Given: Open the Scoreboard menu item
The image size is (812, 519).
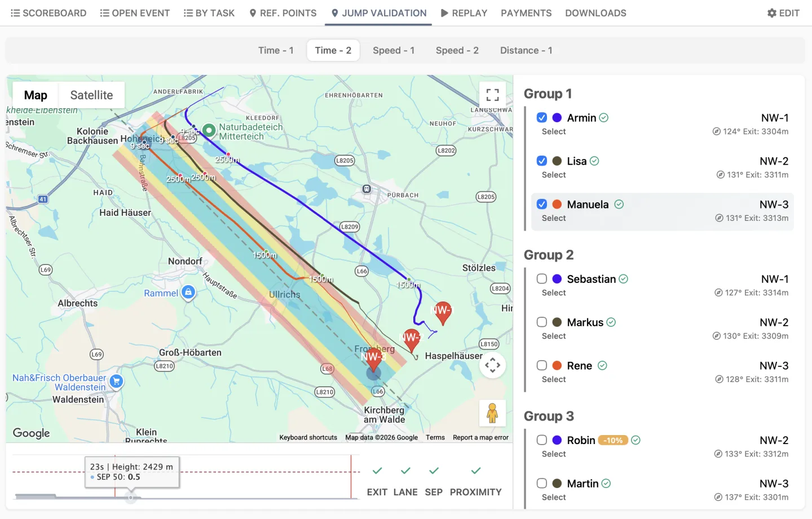Looking at the screenshot, I should pyautogui.click(x=48, y=13).
